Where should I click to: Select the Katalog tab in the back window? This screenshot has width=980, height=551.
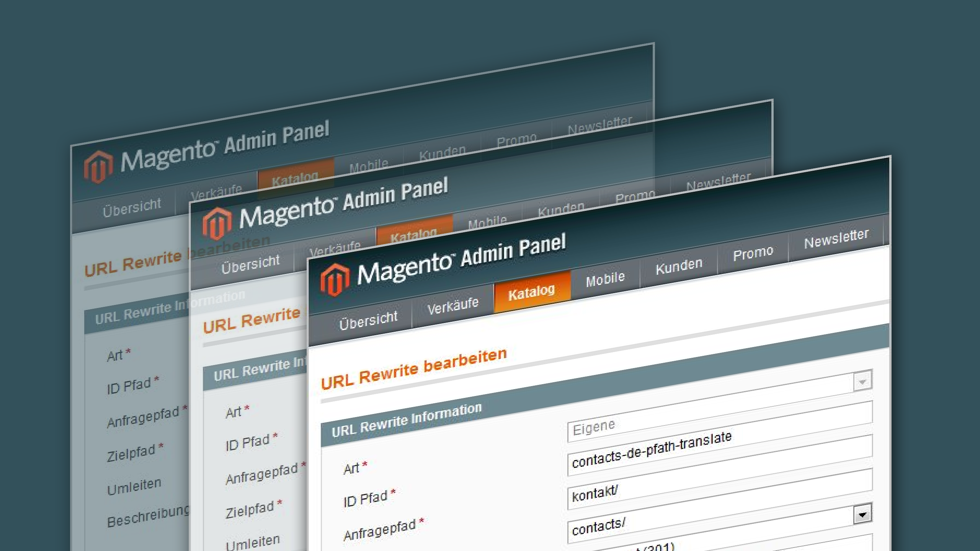(x=296, y=178)
